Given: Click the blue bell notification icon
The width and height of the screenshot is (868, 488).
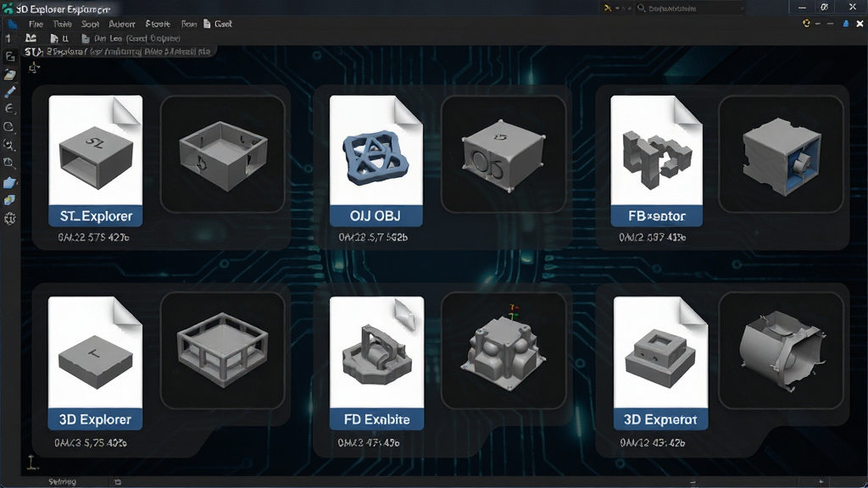Looking at the screenshot, I should coord(845,23).
